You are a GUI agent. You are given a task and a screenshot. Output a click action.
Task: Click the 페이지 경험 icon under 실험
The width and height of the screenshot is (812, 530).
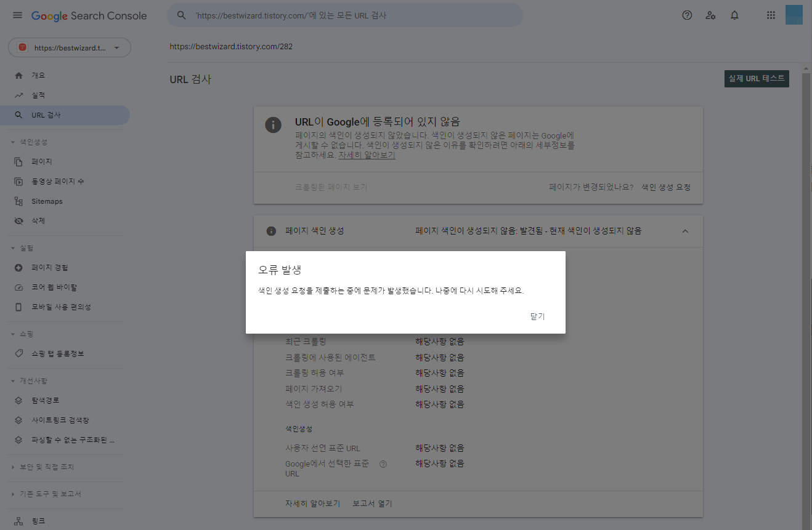point(18,267)
